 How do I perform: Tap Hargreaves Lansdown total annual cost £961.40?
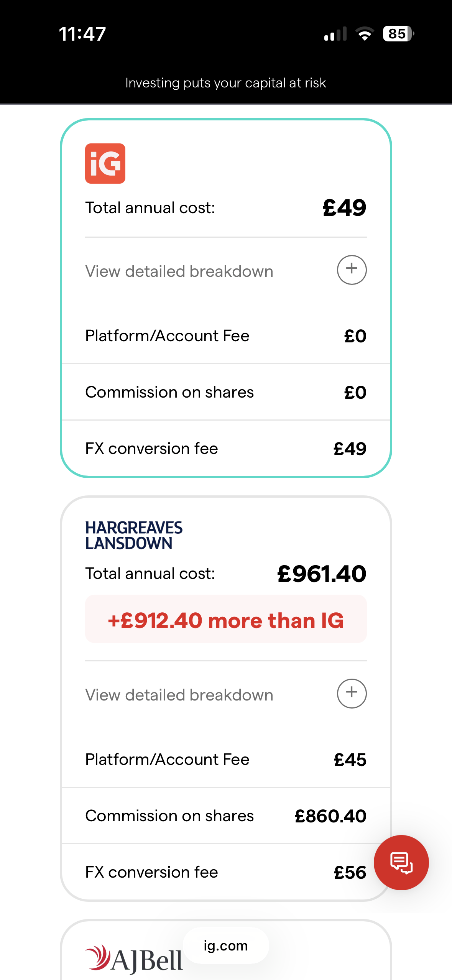click(322, 574)
